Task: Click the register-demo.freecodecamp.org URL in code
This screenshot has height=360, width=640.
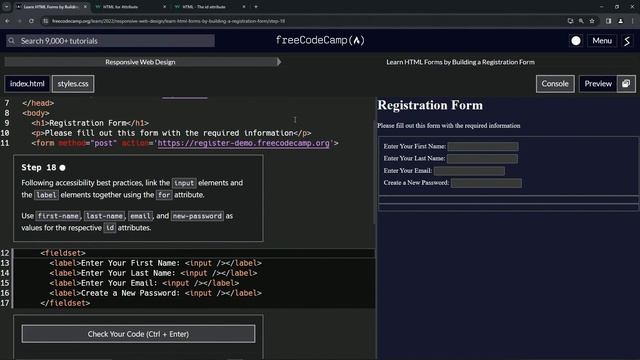Action: click(x=244, y=143)
